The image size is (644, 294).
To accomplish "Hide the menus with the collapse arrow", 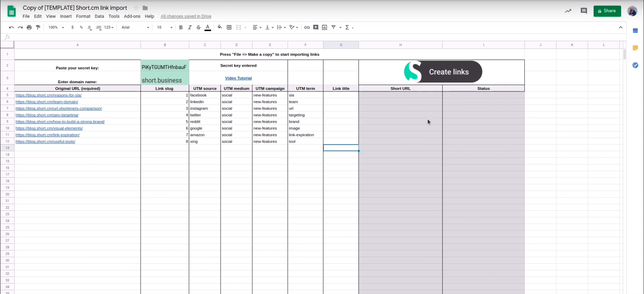I will point(621,27).
